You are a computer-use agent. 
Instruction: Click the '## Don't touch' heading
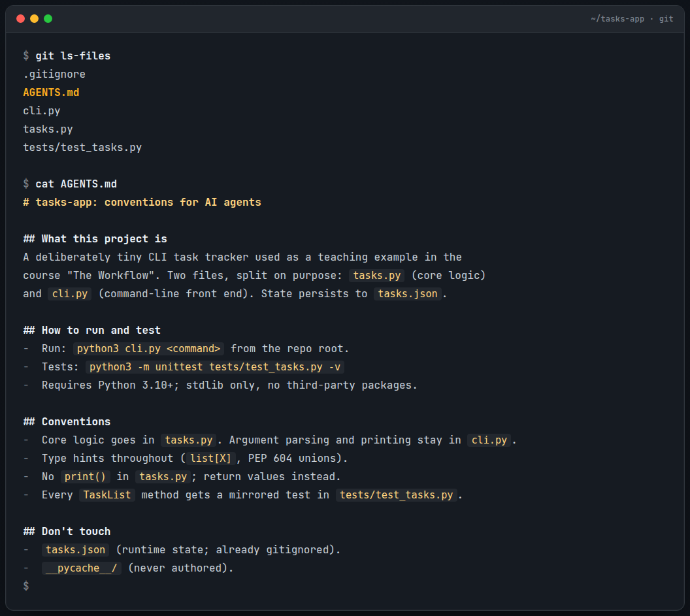click(67, 532)
